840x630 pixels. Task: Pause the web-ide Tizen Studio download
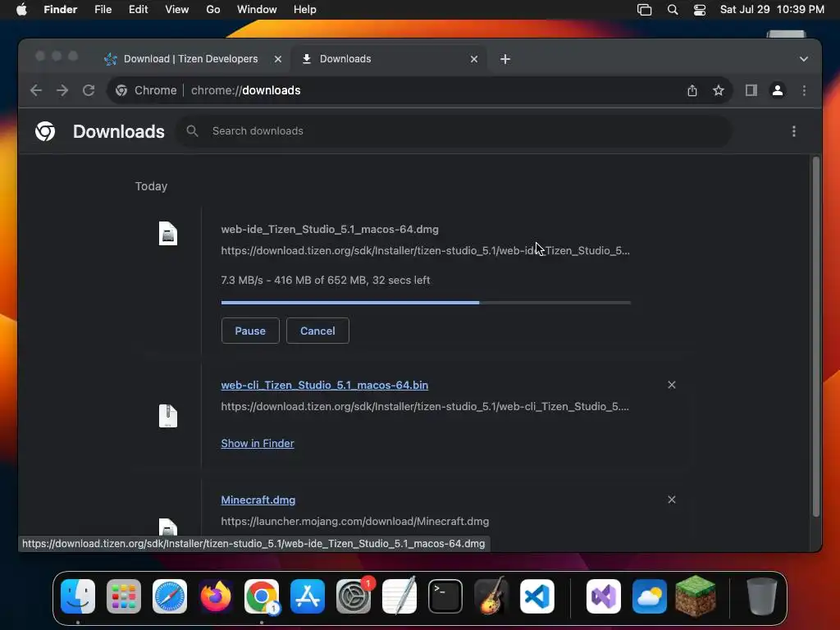pos(250,331)
